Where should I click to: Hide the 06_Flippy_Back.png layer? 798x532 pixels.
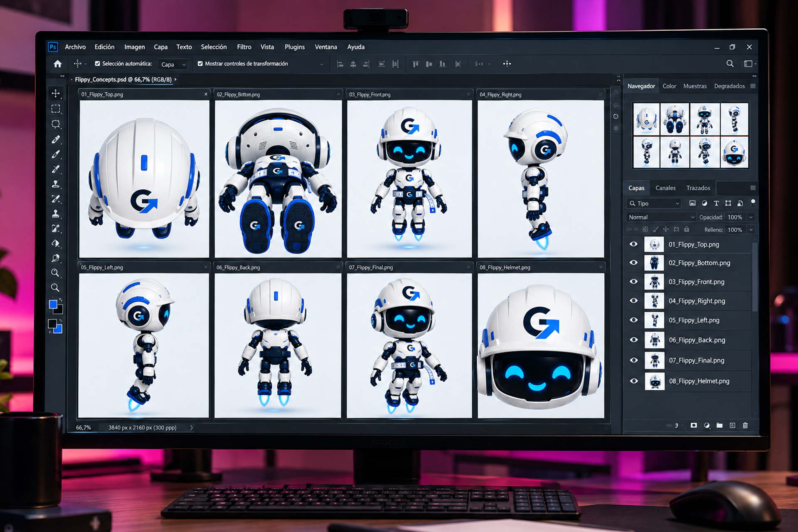633,340
